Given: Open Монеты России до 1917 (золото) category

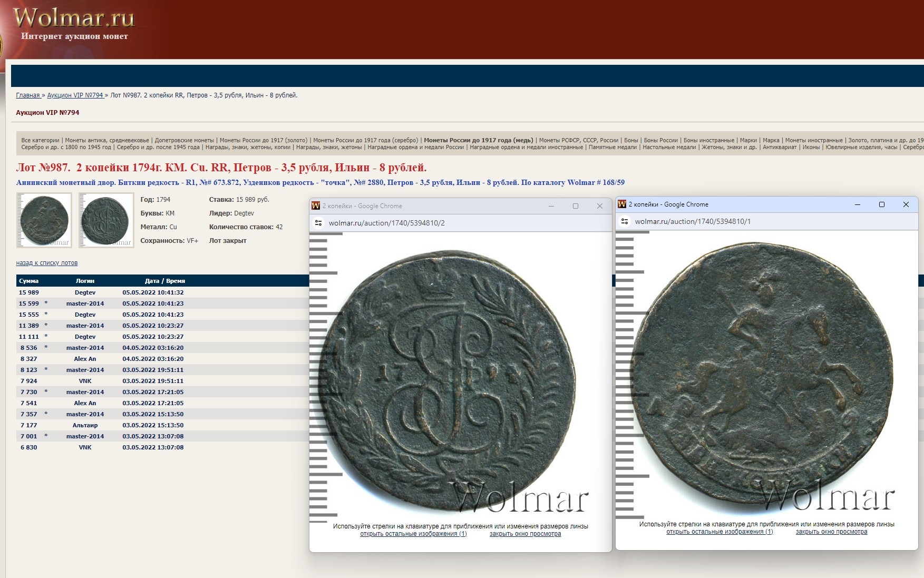Looking at the screenshot, I should 263,140.
